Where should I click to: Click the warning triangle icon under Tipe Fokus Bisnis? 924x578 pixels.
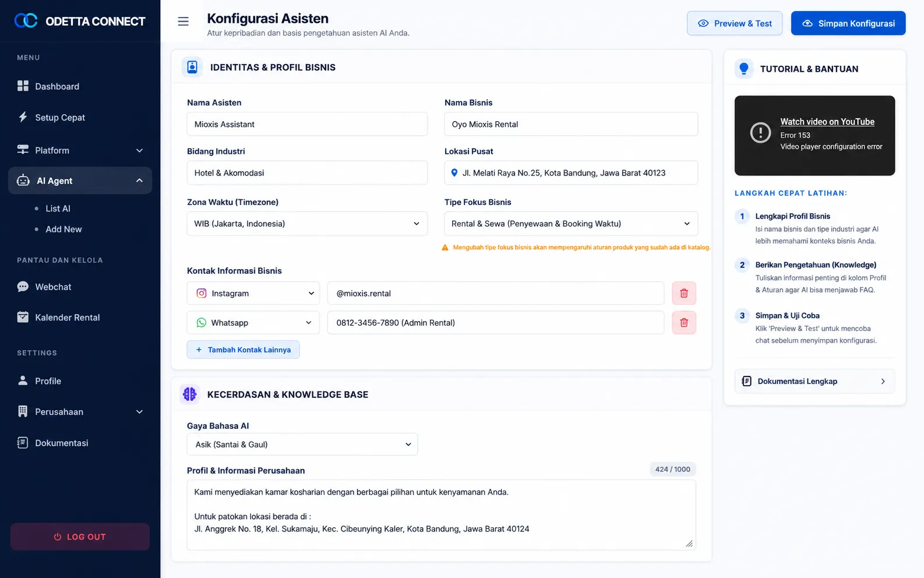point(445,248)
